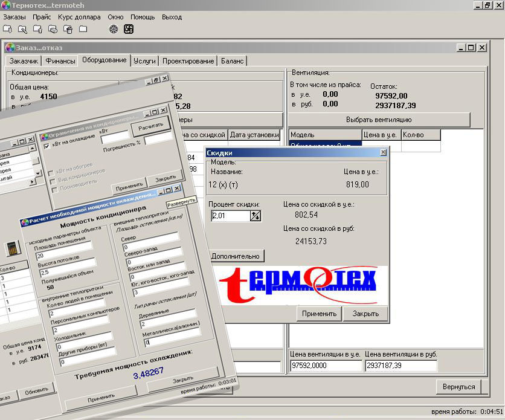
Task: Click the calculator icon in tilted window
Action: 13,248
